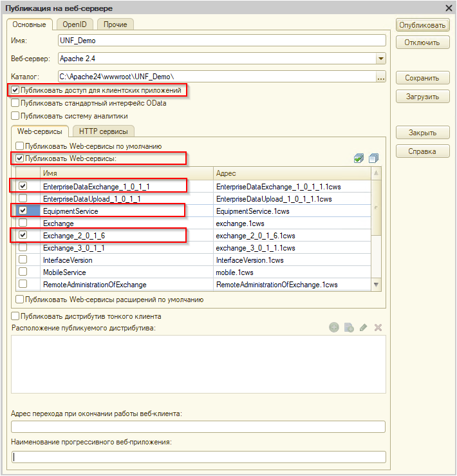Screen dimensions: 457x476
Task: Toggle Публиковать дистрибутив тонкого клиента checkbox
Action: click(x=15, y=316)
